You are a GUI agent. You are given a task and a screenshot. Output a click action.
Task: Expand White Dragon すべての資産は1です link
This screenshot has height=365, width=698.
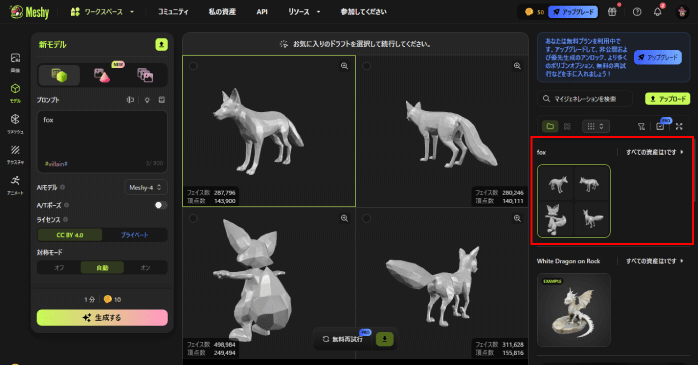click(654, 261)
